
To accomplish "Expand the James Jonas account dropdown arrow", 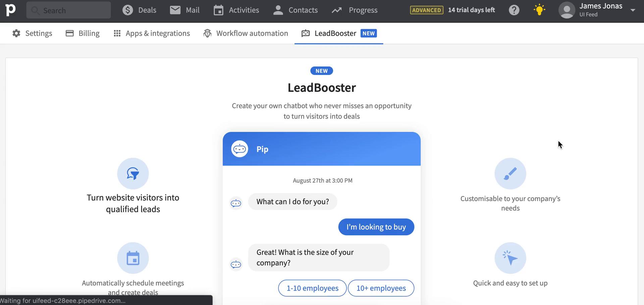I will [x=633, y=10].
